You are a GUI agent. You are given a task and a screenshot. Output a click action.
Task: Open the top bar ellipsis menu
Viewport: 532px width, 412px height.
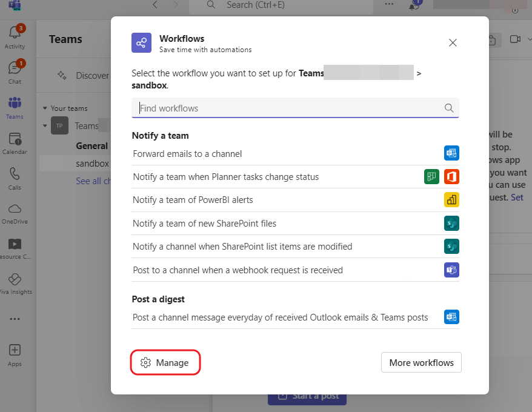pyautogui.click(x=389, y=4)
